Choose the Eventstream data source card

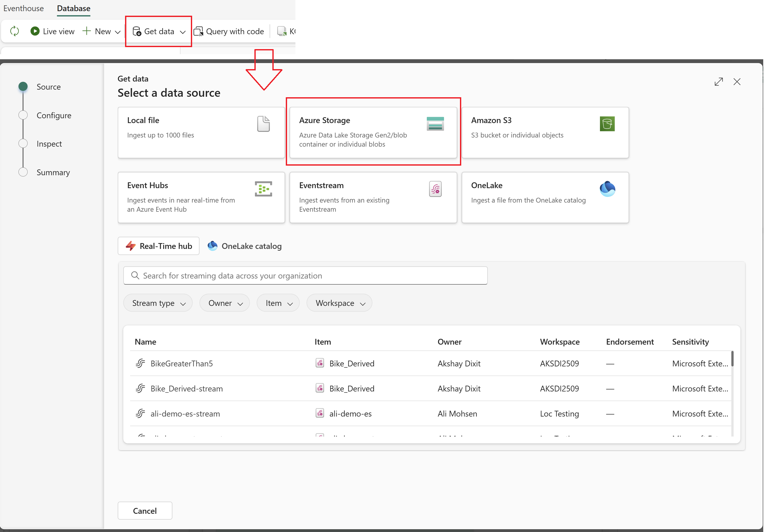pyautogui.click(x=373, y=198)
